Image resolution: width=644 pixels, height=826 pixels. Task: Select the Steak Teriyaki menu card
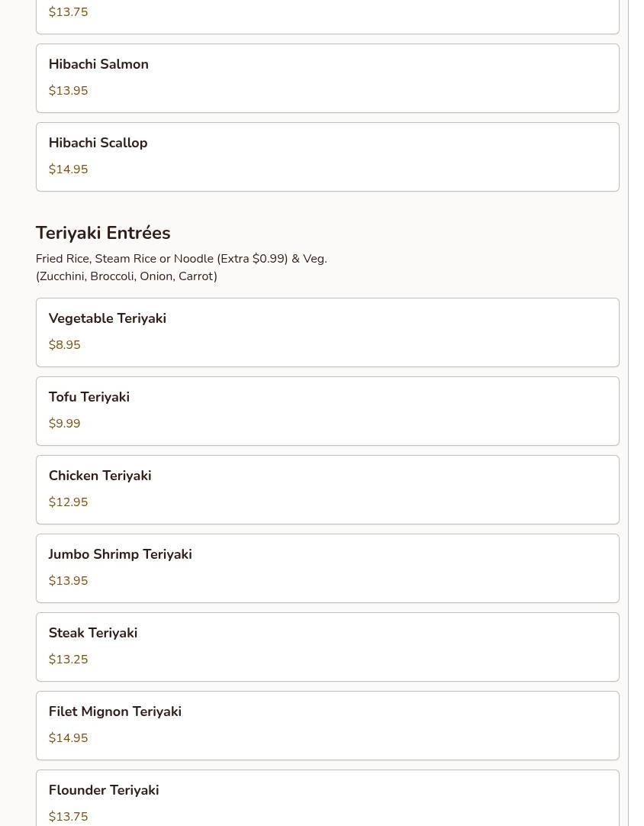[327, 647]
